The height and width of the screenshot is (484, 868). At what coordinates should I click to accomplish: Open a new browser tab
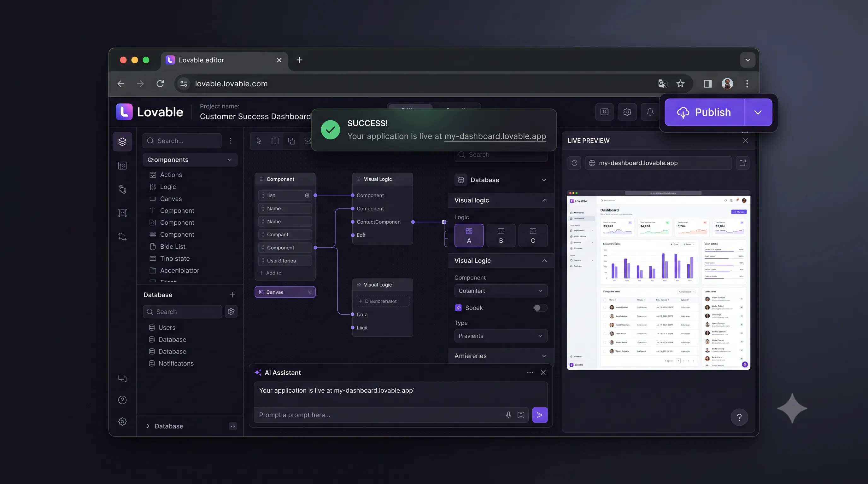[299, 60]
